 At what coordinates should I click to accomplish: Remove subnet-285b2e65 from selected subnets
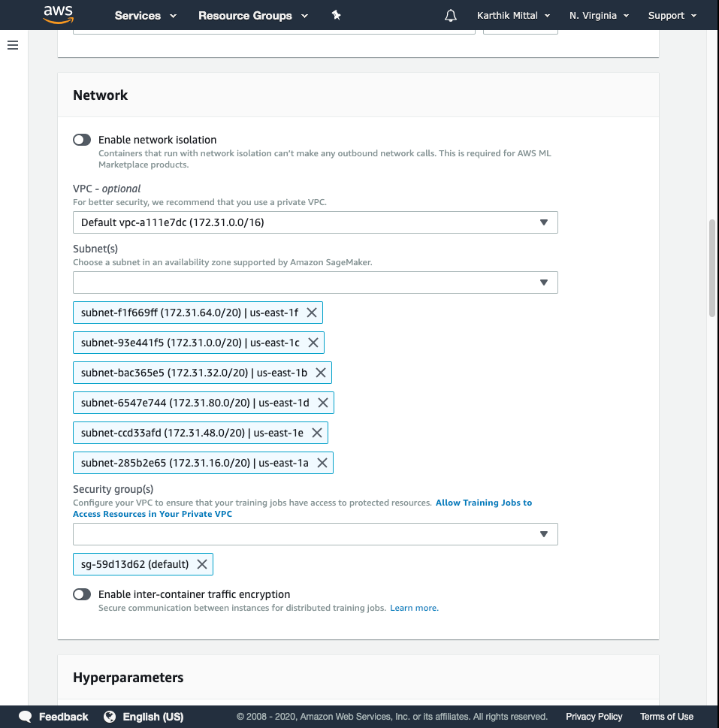click(322, 463)
